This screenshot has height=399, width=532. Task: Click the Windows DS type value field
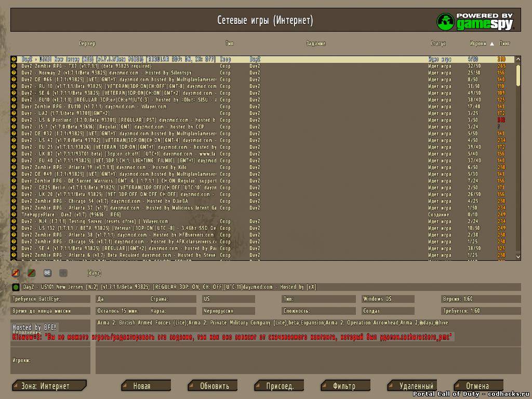(388, 299)
